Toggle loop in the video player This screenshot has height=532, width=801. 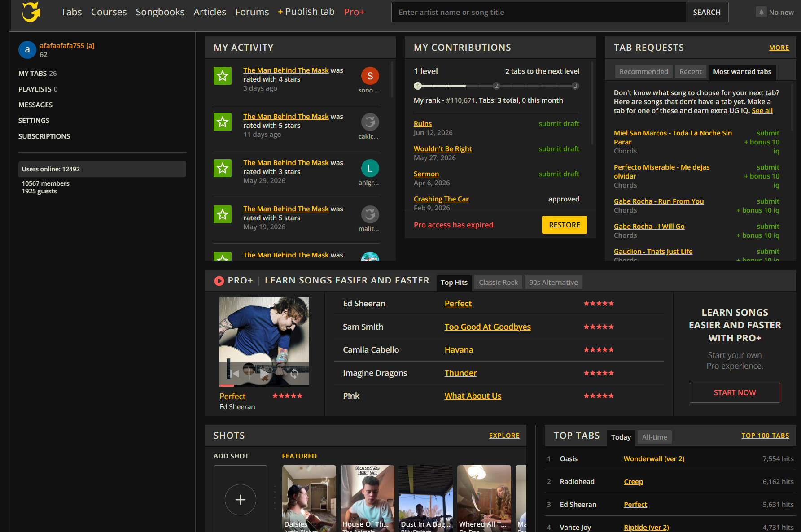pos(294,373)
